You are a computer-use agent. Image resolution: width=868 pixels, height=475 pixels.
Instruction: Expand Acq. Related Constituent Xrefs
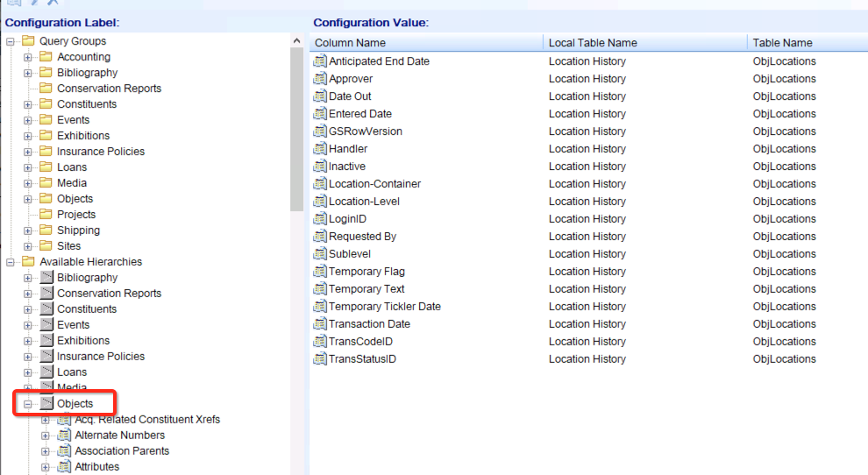pos(46,420)
